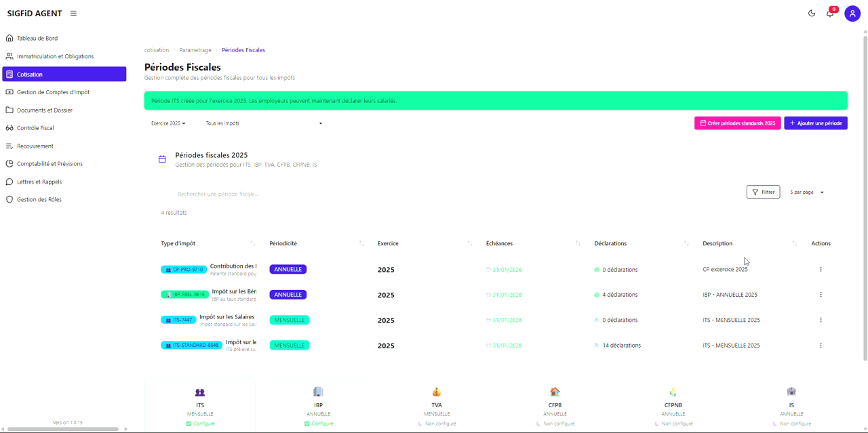
Task: Open Recouvrement in the sidebar
Action: pos(35,146)
